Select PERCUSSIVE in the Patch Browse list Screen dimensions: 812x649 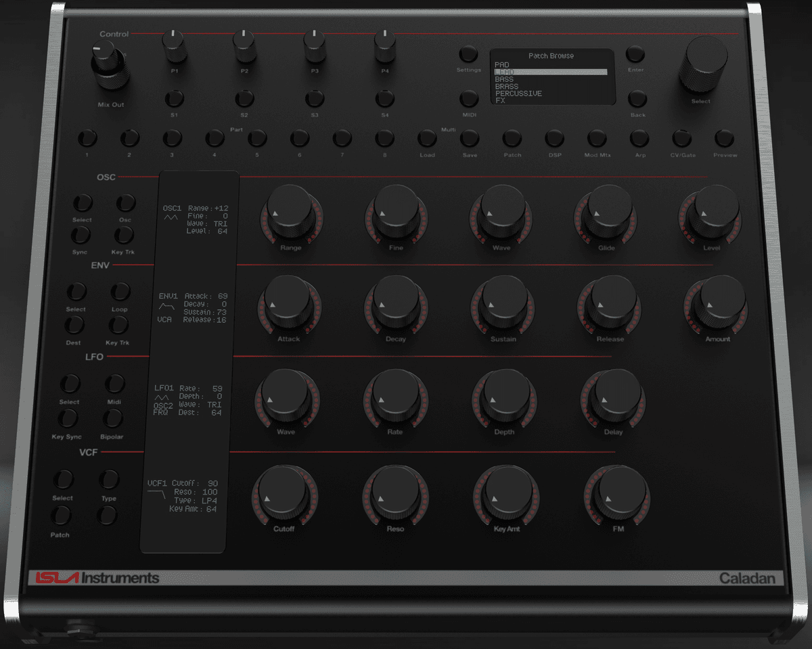[x=518, y=93]
